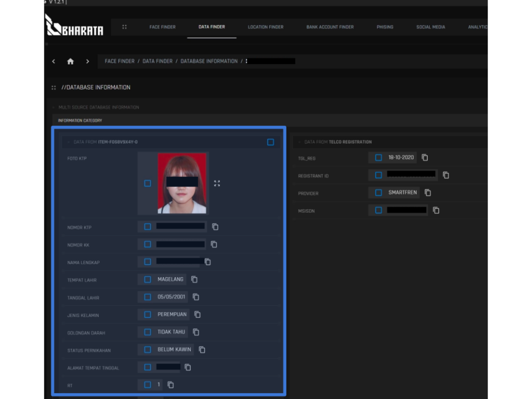Screen dimensions: 532x399
Task: Collapse the Data From ITEM-FOS8V9X4Y-0 panel
Action: point(69,142)
